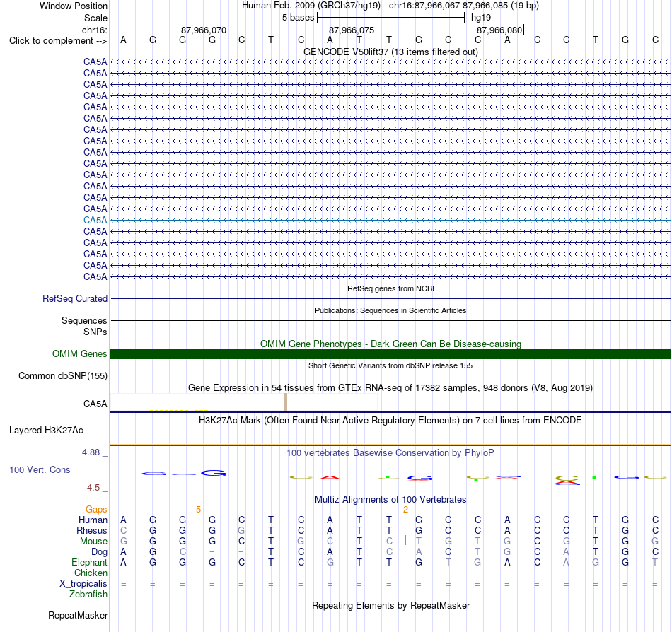Screen dimensions: 672x632
Task: Click the tan GTEx expression bar
Action: [286, 402]
